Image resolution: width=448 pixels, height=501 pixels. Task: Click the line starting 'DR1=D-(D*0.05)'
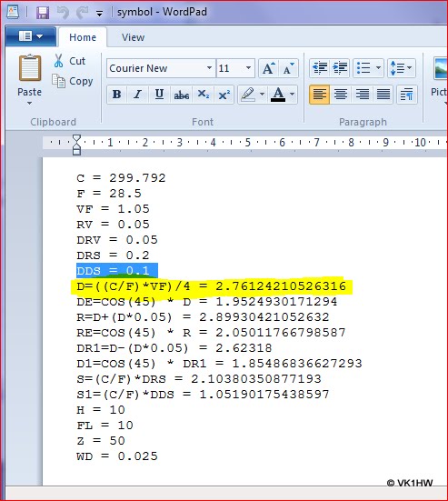(174, 347)
